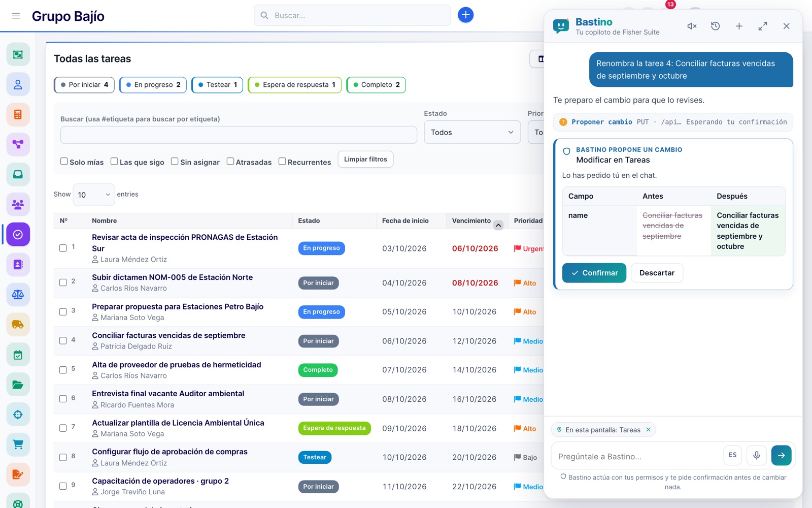Open the user profile sidebar icon
This screenshot has width=812, height=508.
18,84
